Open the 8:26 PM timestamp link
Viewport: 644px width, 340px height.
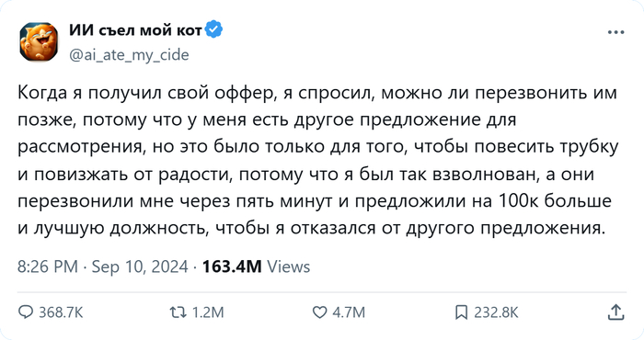48,266
